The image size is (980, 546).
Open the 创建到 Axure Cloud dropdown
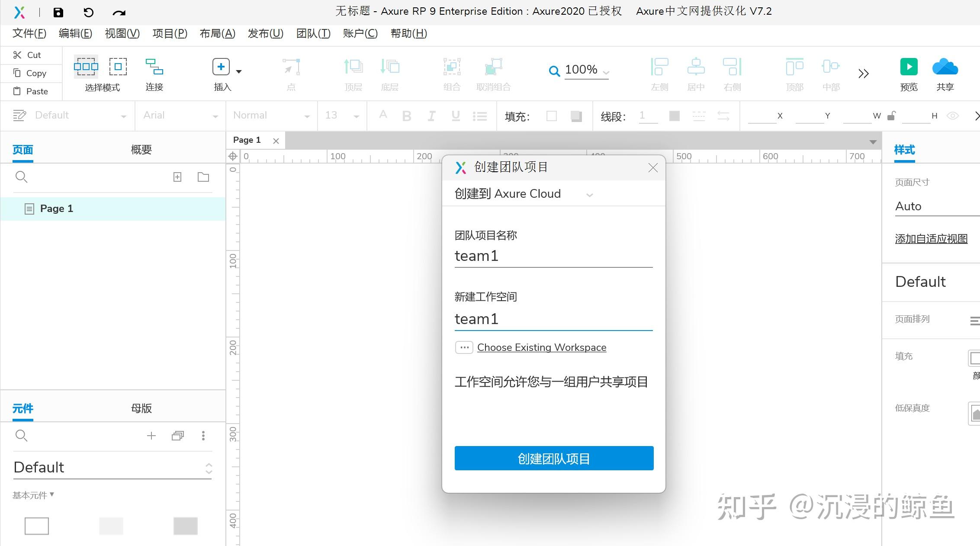[x=590, y=194]
